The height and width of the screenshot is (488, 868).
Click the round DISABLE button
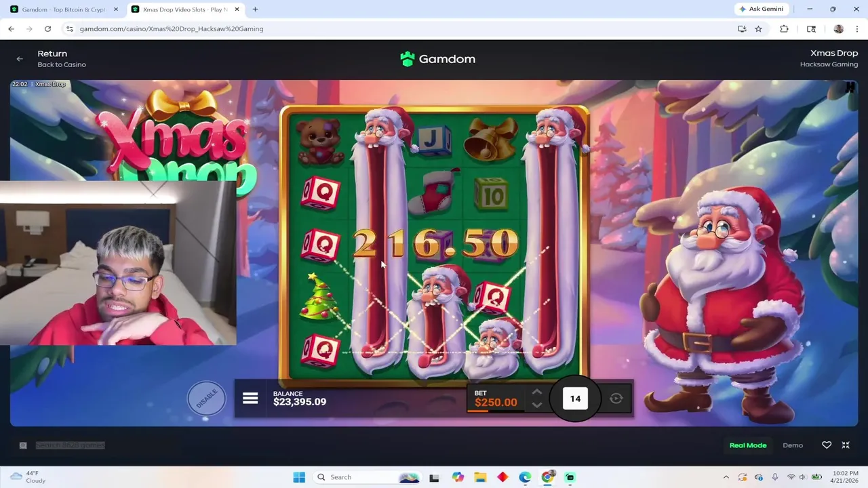(206, 398)
